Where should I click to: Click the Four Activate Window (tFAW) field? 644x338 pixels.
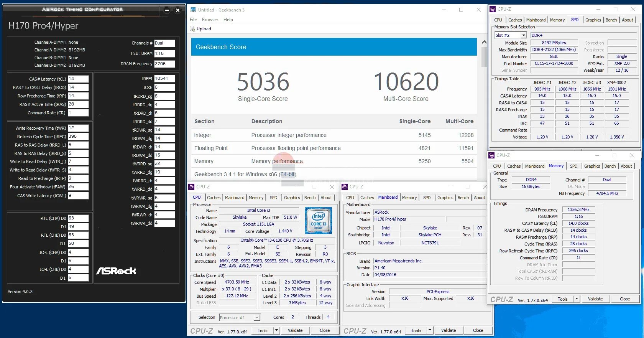pyautogui.click(x=78, y=187)
